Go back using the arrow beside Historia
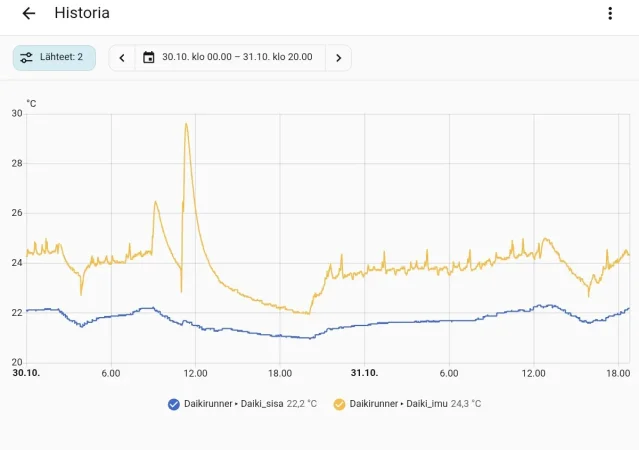Screen dimensions: 639x450 29,13
